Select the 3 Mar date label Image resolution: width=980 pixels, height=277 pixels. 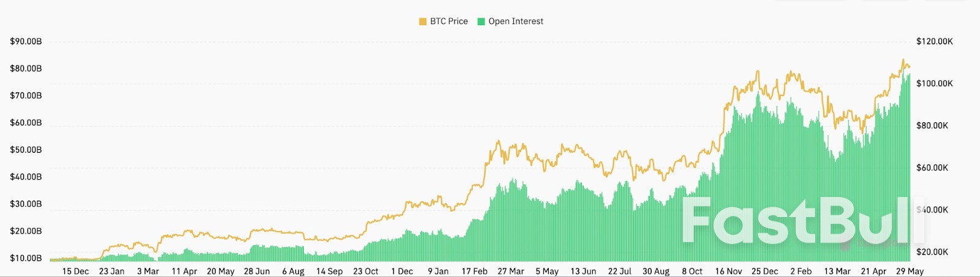[148, 271]
